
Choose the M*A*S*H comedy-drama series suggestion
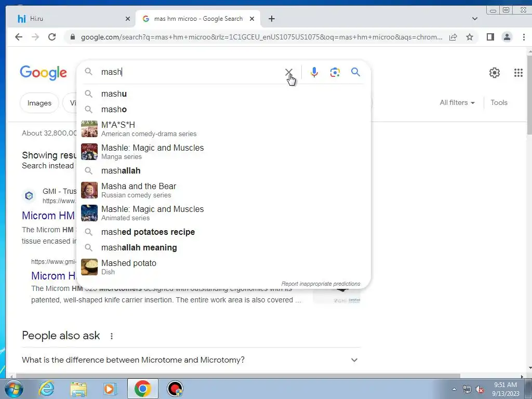click(x=223, y=129)
